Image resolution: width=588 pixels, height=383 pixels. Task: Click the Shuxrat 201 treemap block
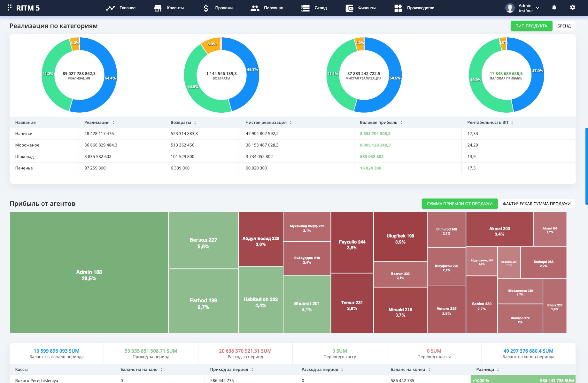[x=307, y=304]
